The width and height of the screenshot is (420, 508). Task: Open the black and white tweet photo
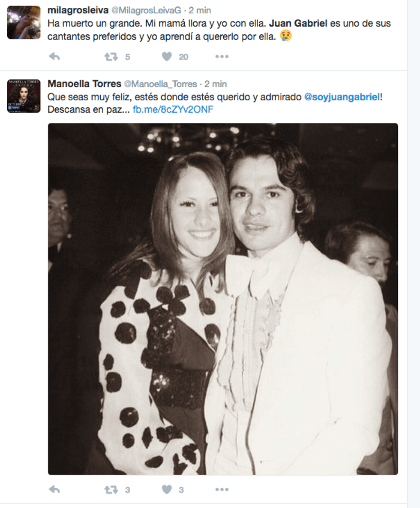pos(223,299)
